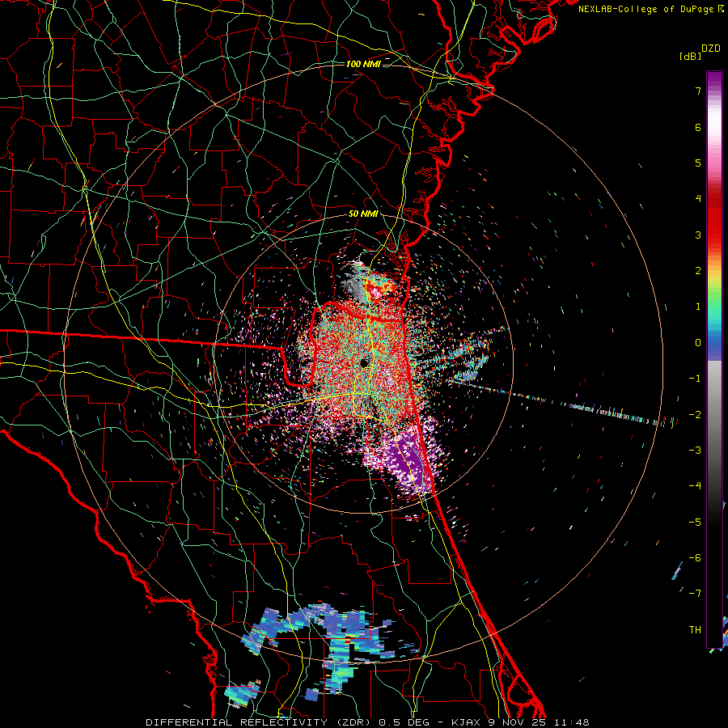Viewport: 728px width, 728px height.
Task: Click the 2 value on the scale
Action: [698, 271]
